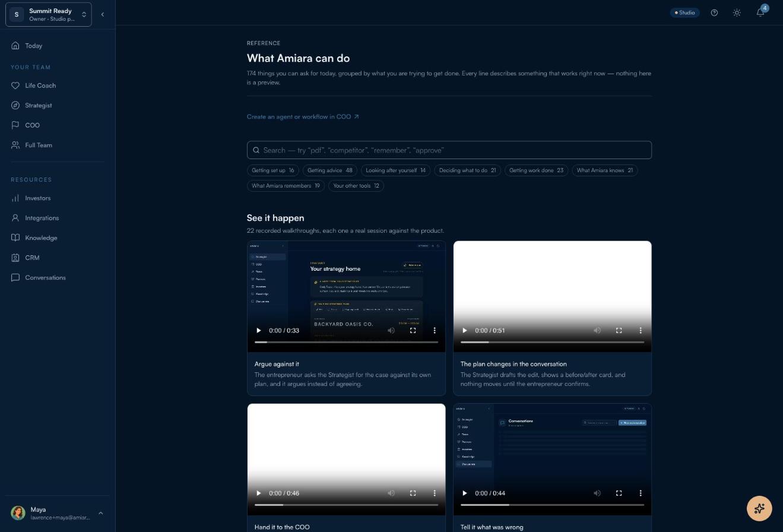The height and width of the screenshot is (532, 783).
Task: Filter by 'Deciding what to do 21' chip
Action: click(x=468, y=170)
